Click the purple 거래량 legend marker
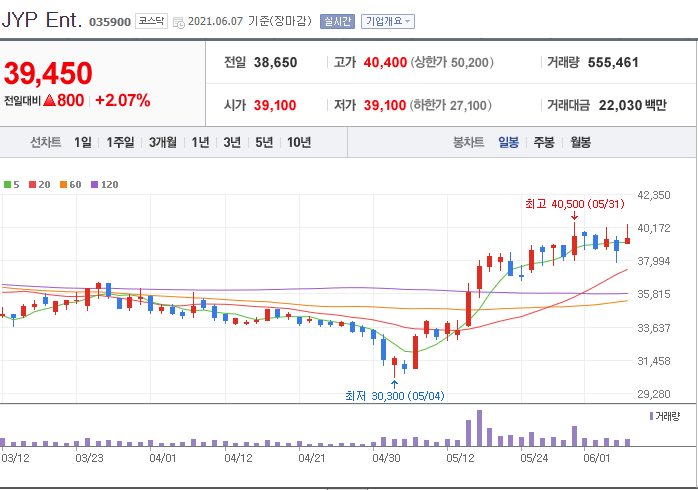This screenshot has width=698, height=490. tap(651, 416)
